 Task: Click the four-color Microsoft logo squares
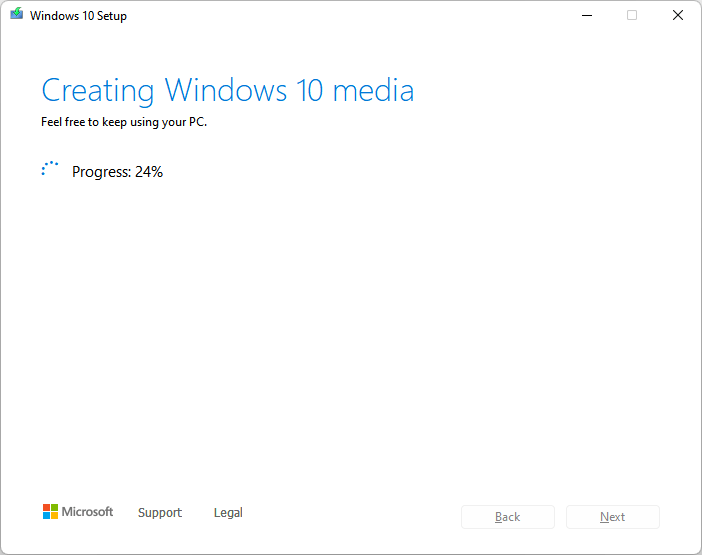(50, 512)
